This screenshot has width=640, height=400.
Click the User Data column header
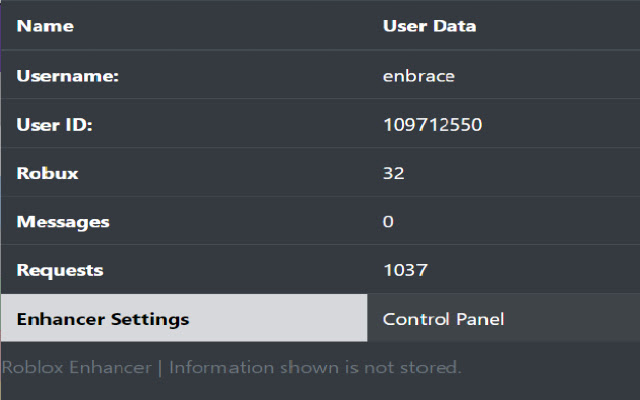(429, 26)
